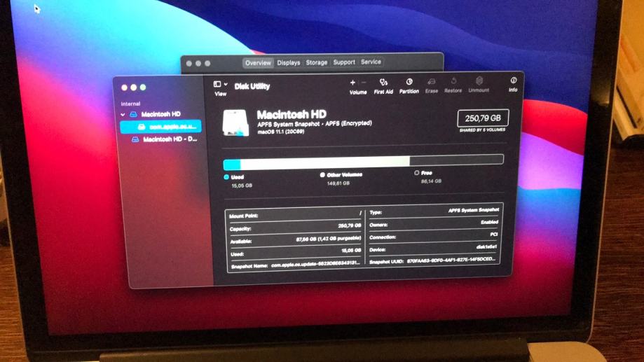Click the Other Volumes legend dot
The width and height of the screenshot is (644, 362).
point(322,175)
